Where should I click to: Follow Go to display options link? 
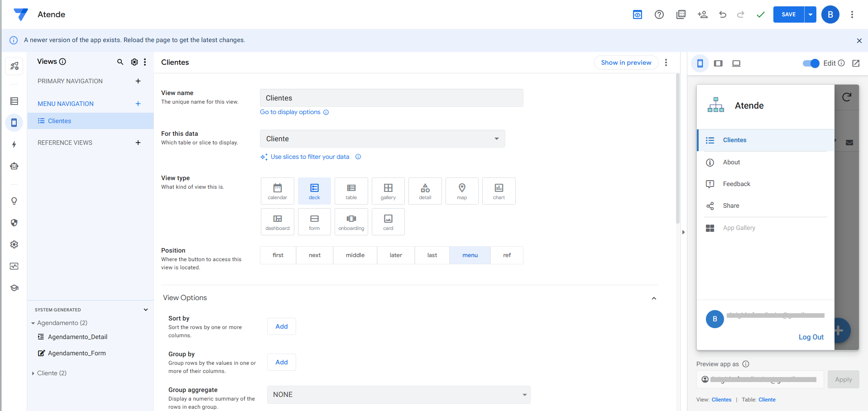290,112
